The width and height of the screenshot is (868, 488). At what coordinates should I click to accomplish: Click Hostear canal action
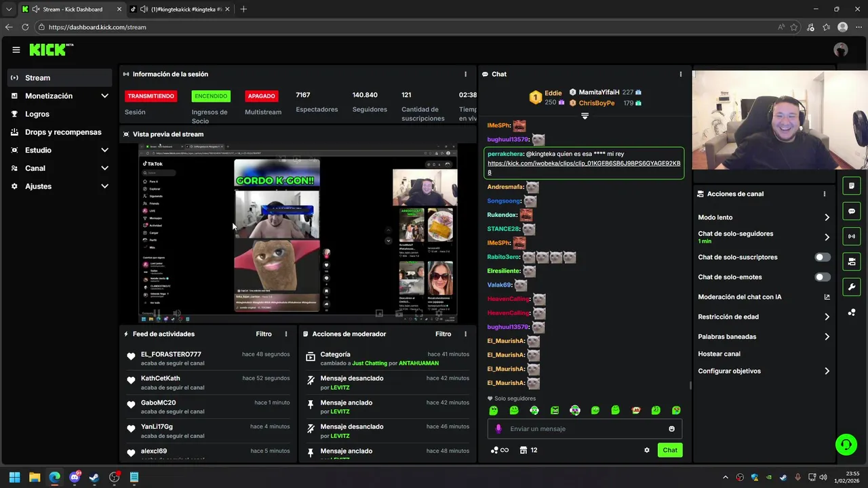click(x=719, y=354)
